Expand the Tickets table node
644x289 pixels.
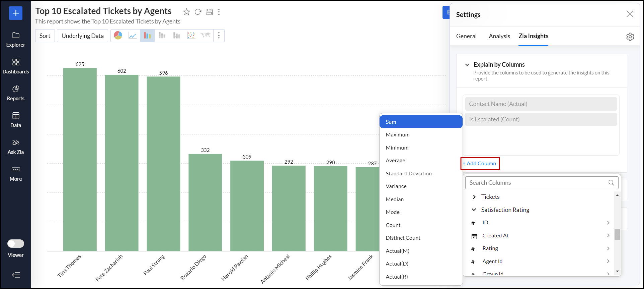click(474, 197)
